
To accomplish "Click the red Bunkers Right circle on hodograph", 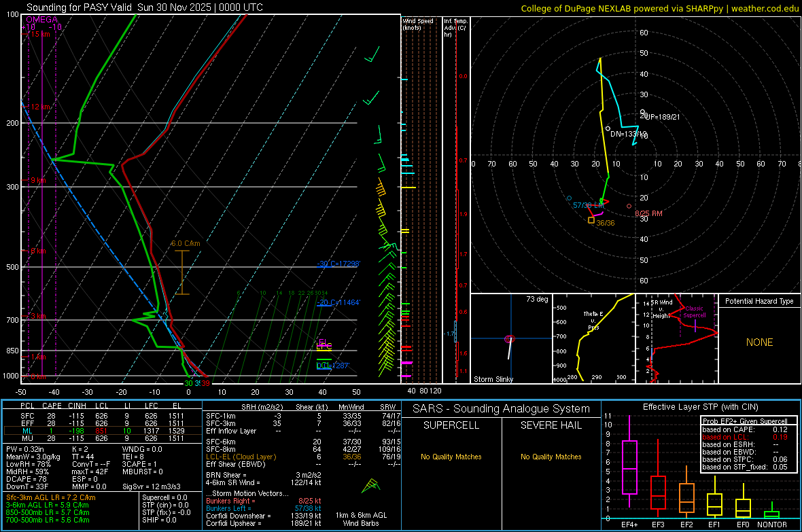I will 629,206.
